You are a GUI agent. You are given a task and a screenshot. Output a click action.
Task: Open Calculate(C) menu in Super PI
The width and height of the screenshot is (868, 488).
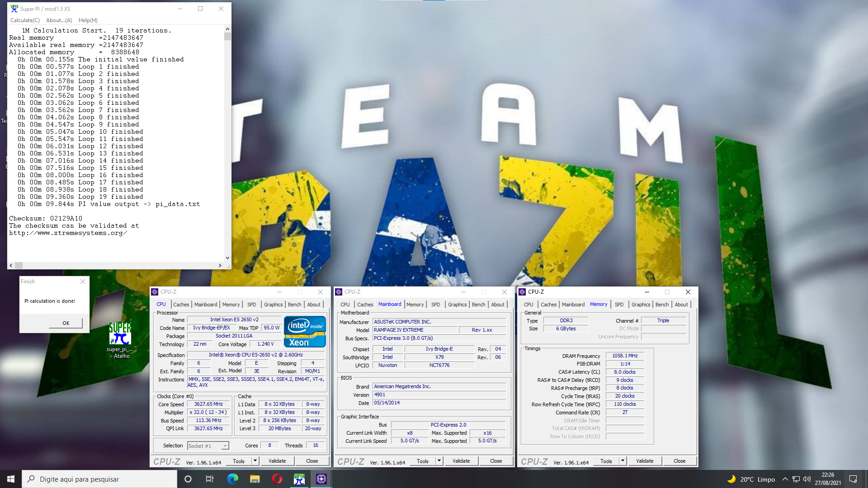(25, 20)
